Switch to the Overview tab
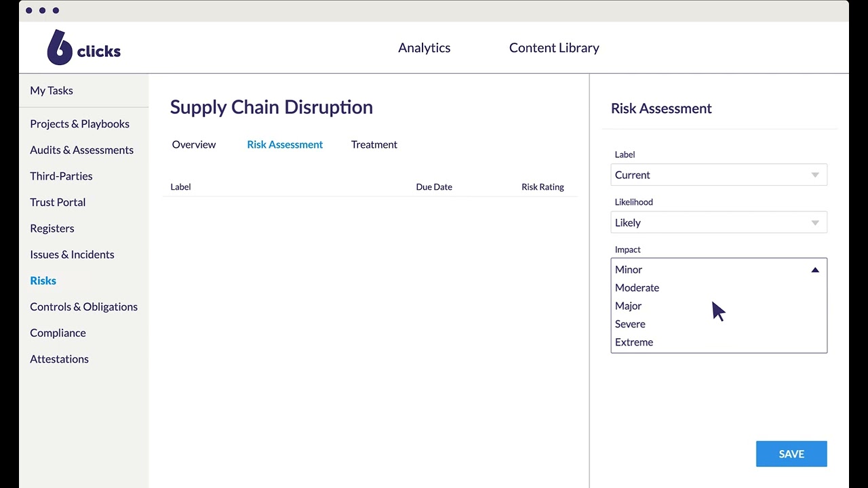The width and height of the screenshot is (868, 488). (x=194, y=144)
